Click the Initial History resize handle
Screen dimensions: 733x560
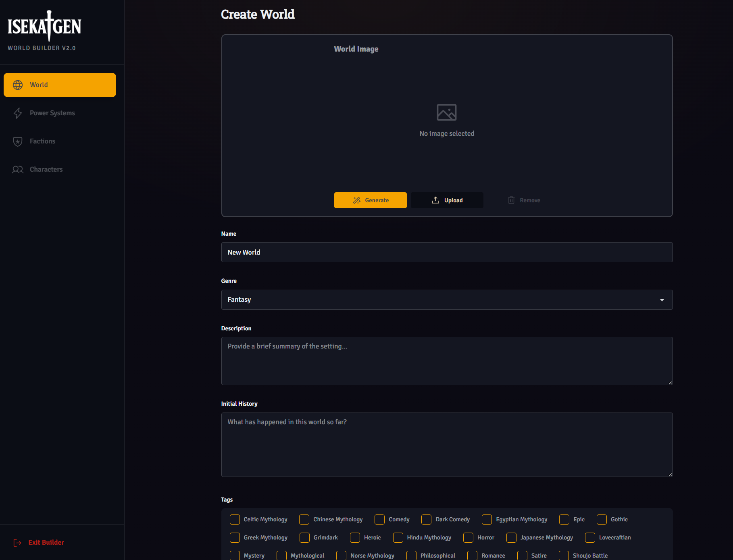[670, 475]
